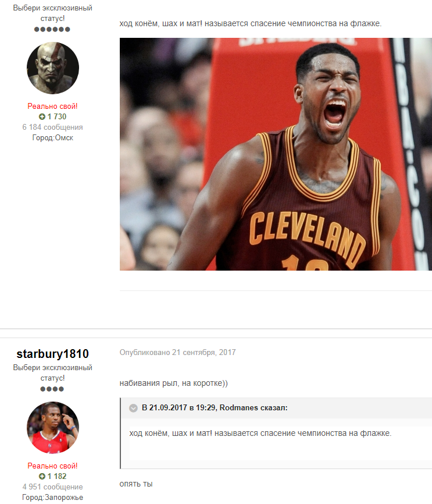
Task: Select 'Город:Запорожье' location text
Action: pos(53,497)
